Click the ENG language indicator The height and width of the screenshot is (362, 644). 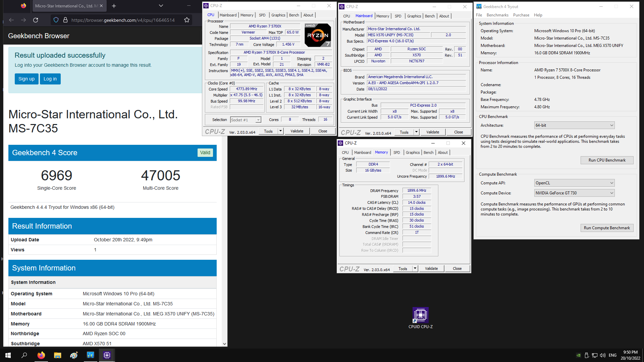point(612,355)
